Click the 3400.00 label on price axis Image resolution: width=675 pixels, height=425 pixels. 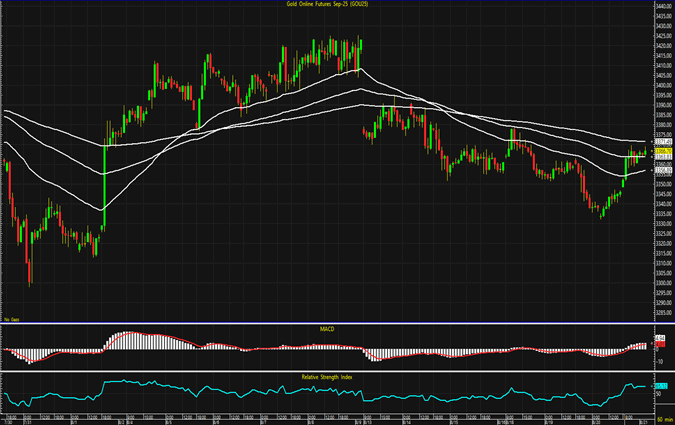click(662, 86)
